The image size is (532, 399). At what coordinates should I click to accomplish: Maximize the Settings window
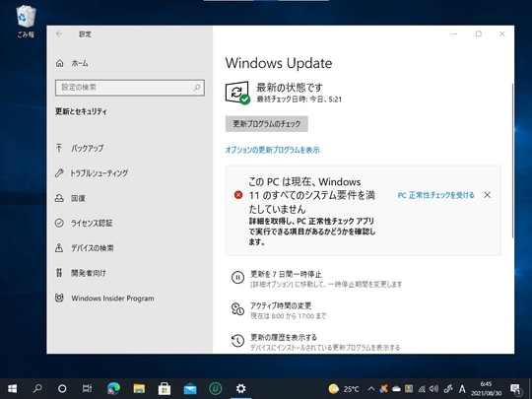pos(479,33)
